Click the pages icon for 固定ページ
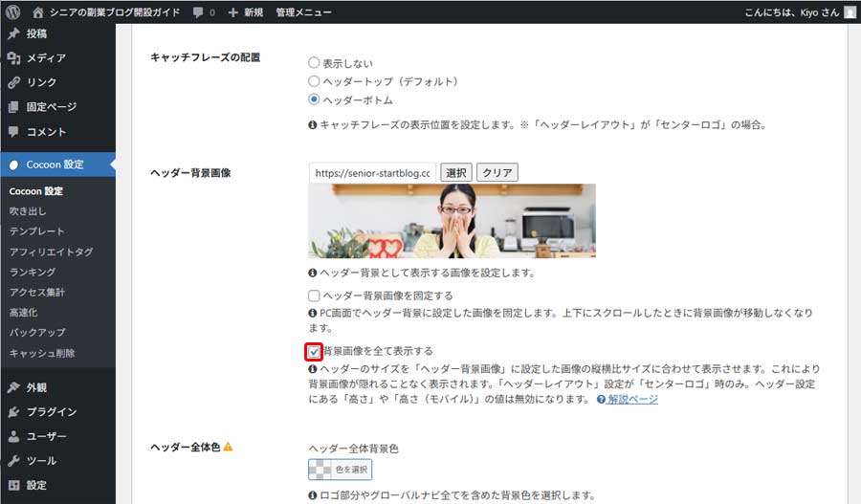 click(x=13, y=107)
